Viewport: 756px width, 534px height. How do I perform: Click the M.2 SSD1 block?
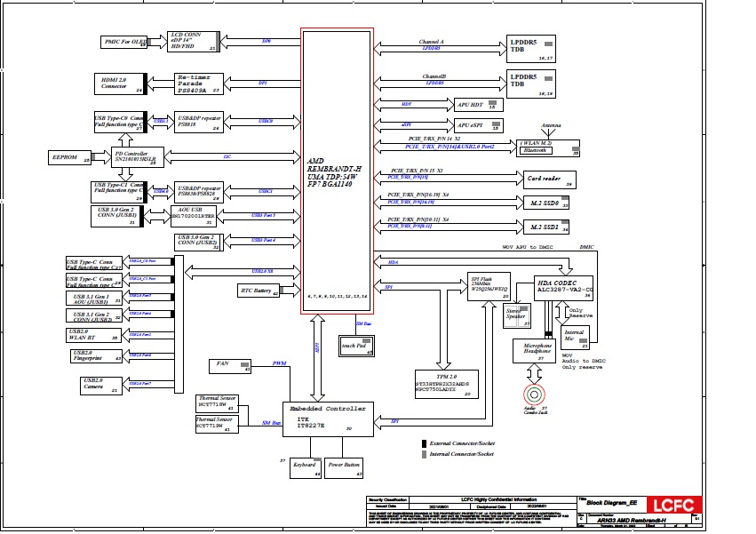coord(546,227)
